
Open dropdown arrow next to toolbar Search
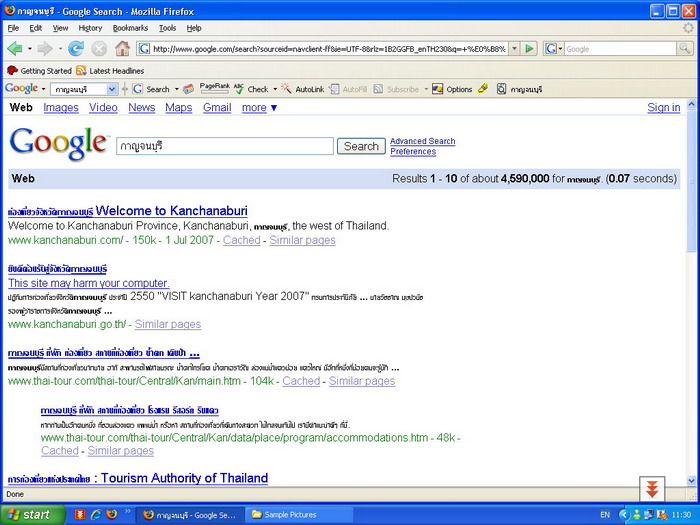point(177,89)
